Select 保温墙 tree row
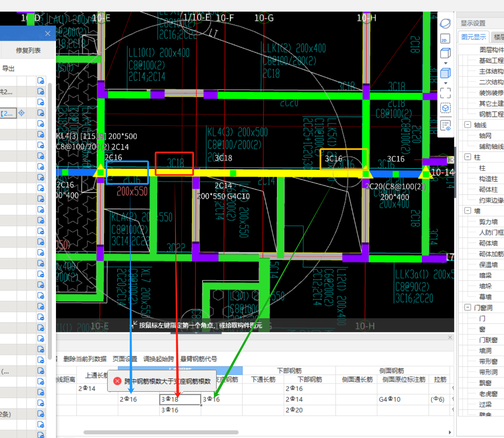Image resolution: width=504 pixels, height=438 pixels. (488, 265)
